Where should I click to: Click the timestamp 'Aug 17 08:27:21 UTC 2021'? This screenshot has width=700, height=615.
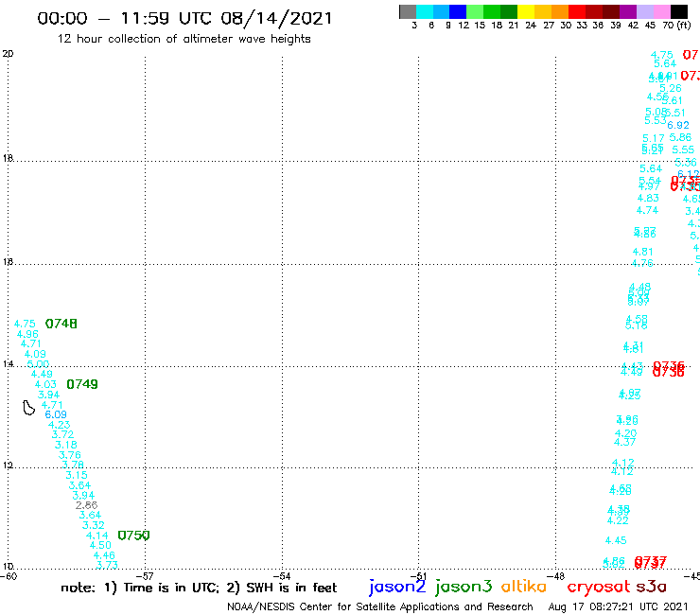click(x=619, y=607)
